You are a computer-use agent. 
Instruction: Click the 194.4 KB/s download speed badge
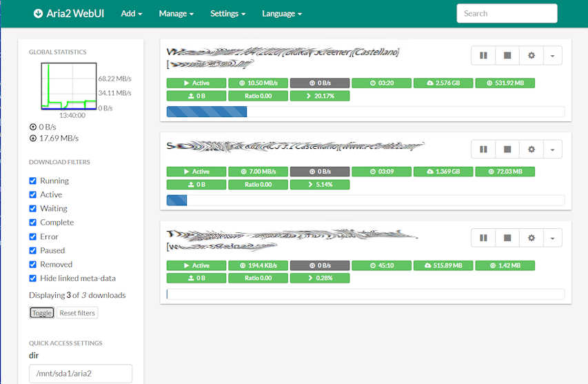(258, 265)
